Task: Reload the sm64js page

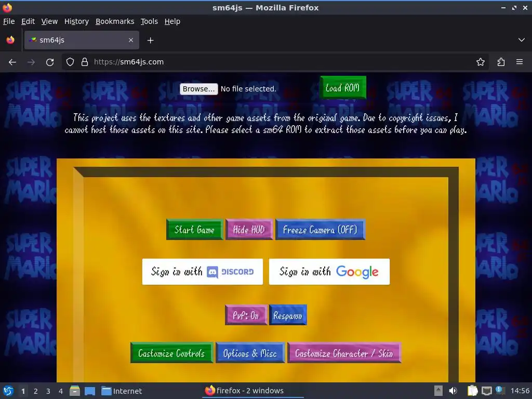Action: click(x=50, y=62)
